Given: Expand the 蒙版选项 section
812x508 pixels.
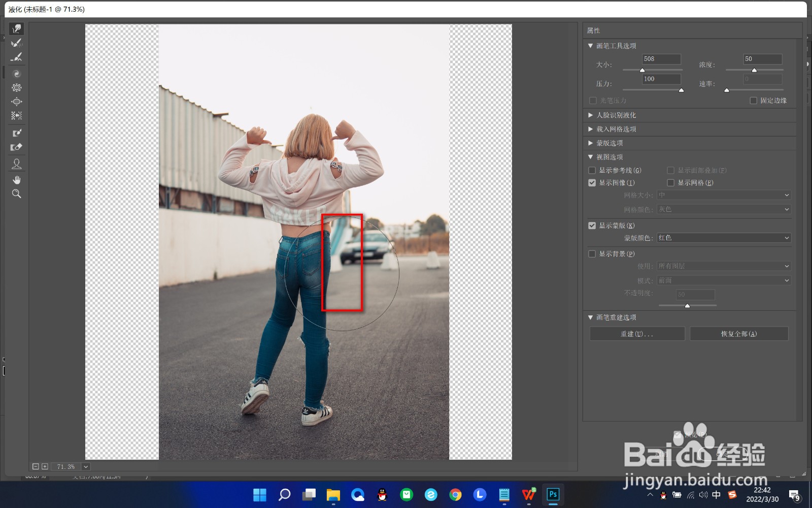Looking at the screenshot, I should pyautogui.click(x=590, y=143).
